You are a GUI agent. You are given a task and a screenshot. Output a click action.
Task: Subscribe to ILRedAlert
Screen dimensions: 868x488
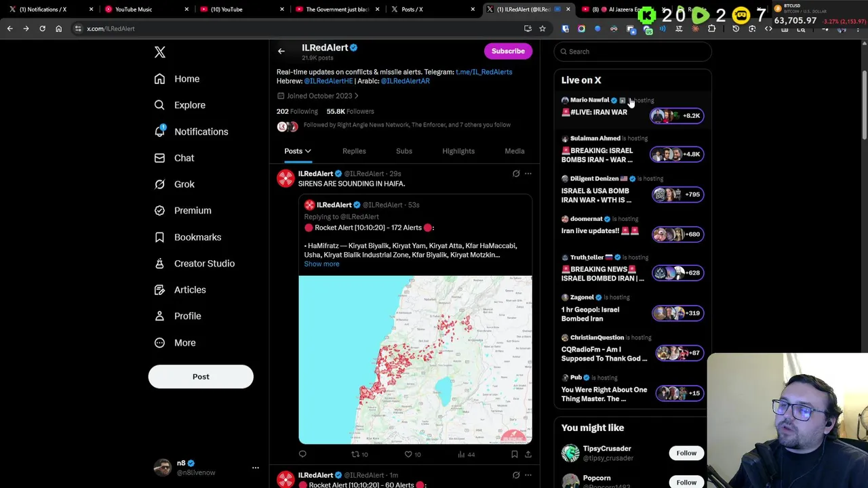pos(508,51)
